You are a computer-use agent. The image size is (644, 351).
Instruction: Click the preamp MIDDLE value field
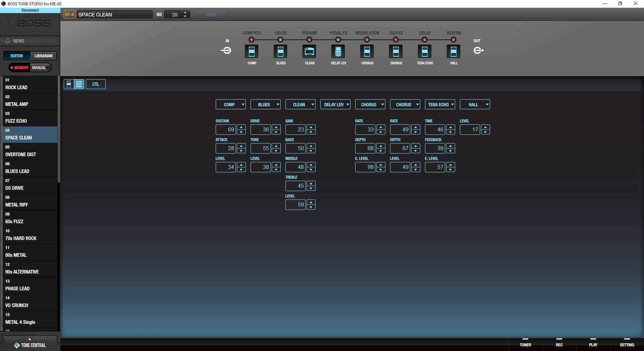pos(296,167)
